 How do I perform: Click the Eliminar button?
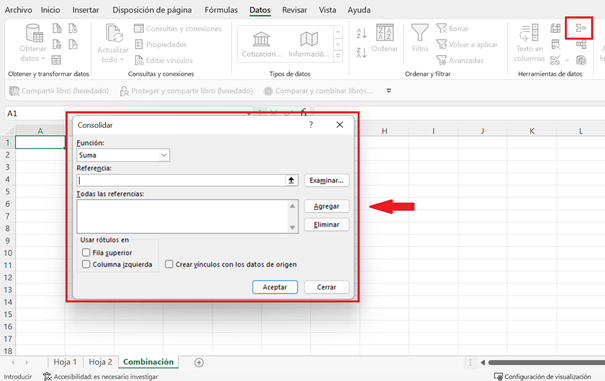(x=326, y=225)
